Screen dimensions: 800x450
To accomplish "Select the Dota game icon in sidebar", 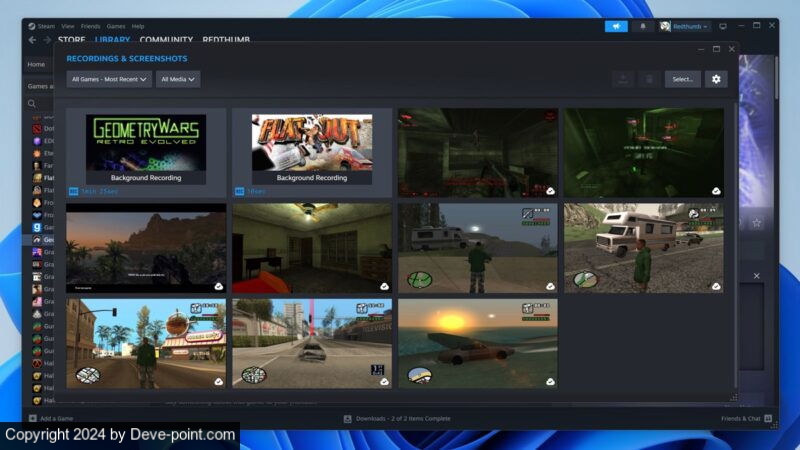I will pyautogui.click(x=37, y=129).
